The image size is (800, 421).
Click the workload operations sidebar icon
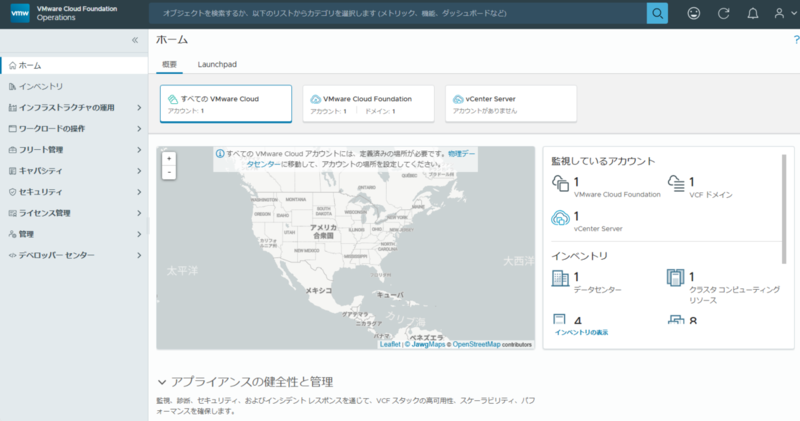click(12, 129)
